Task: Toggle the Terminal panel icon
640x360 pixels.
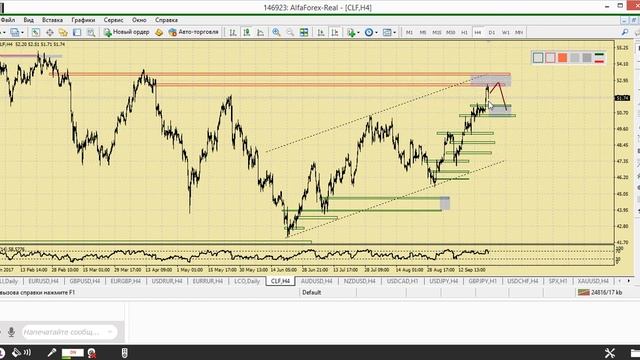Action: click(x=77, y=32)
